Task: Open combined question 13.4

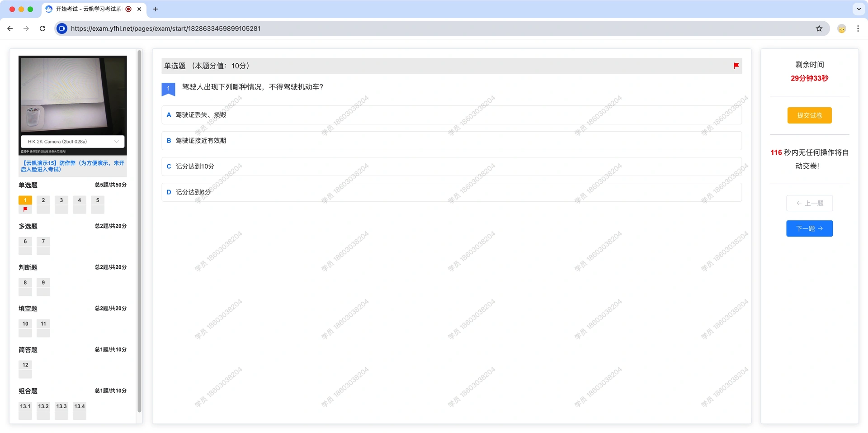Action: [x=80, y=410]
